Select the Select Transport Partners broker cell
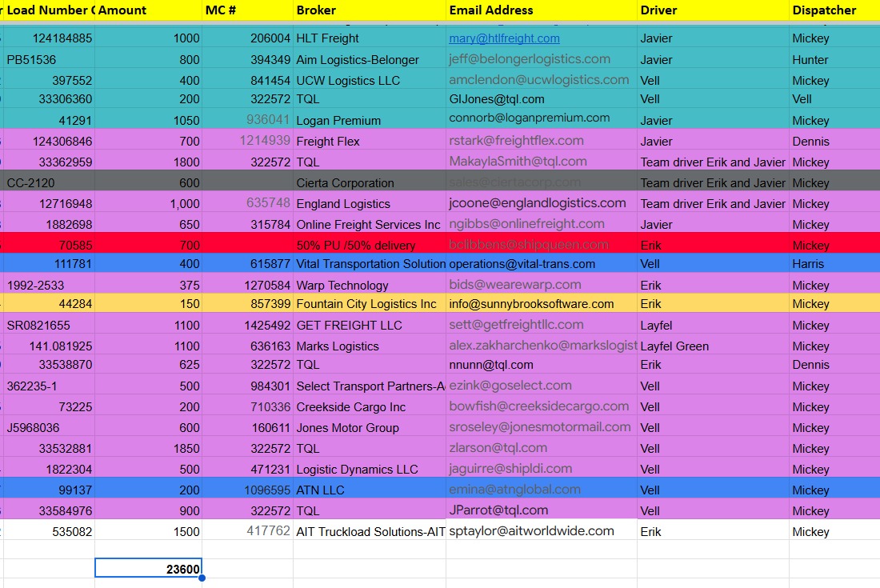880x588 pixels. [x=370, y=386]
